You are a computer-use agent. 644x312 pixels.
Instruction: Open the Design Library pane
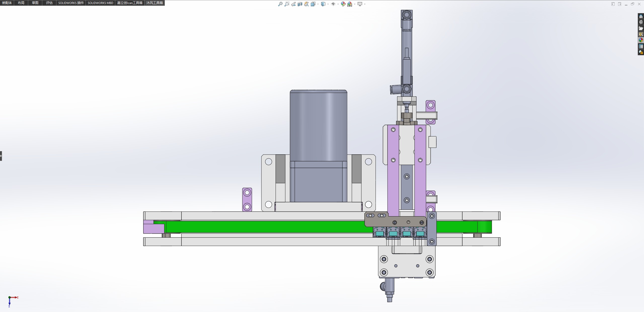point(641,22)
